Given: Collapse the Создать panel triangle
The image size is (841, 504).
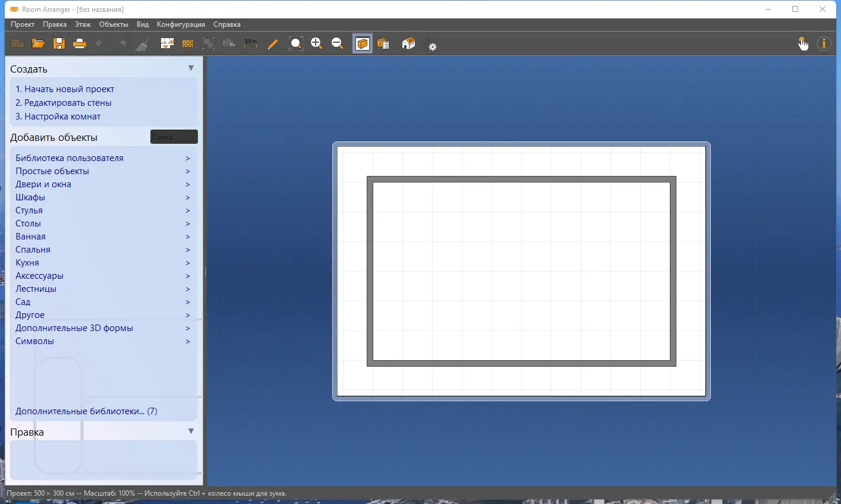Looking at the screenshot, I should tap(191, 68).
